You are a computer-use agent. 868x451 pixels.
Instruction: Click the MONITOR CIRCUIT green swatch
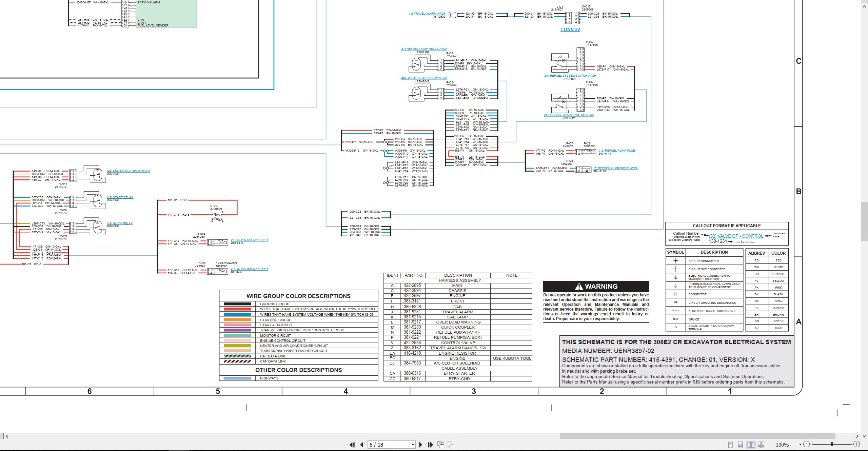tap(237, 335)
